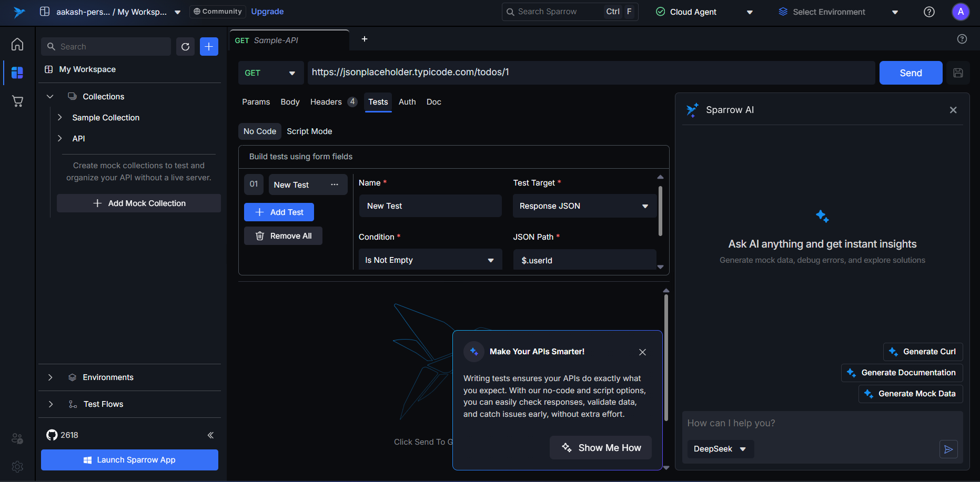Switch to the Headers tab
Image resolution: width=980 pixels, height=482 pixels.
326,102
